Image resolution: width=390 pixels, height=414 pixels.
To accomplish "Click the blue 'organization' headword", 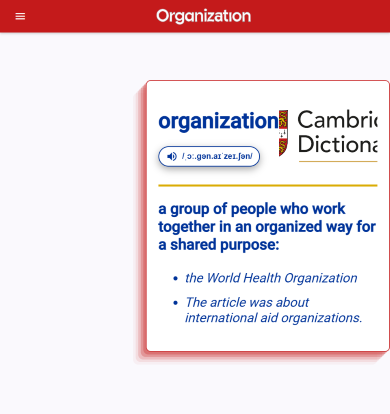I will (x=218, y=121).
